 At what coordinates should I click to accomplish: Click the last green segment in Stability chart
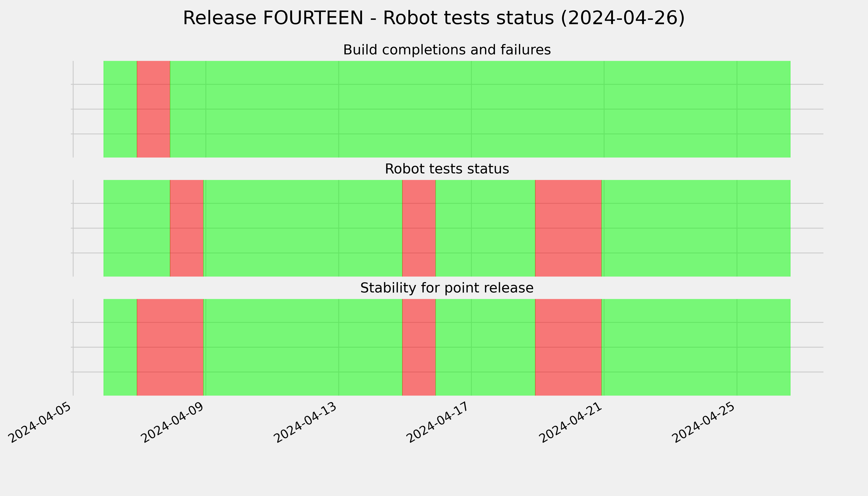pyautogui.click(x=696, y=347)
